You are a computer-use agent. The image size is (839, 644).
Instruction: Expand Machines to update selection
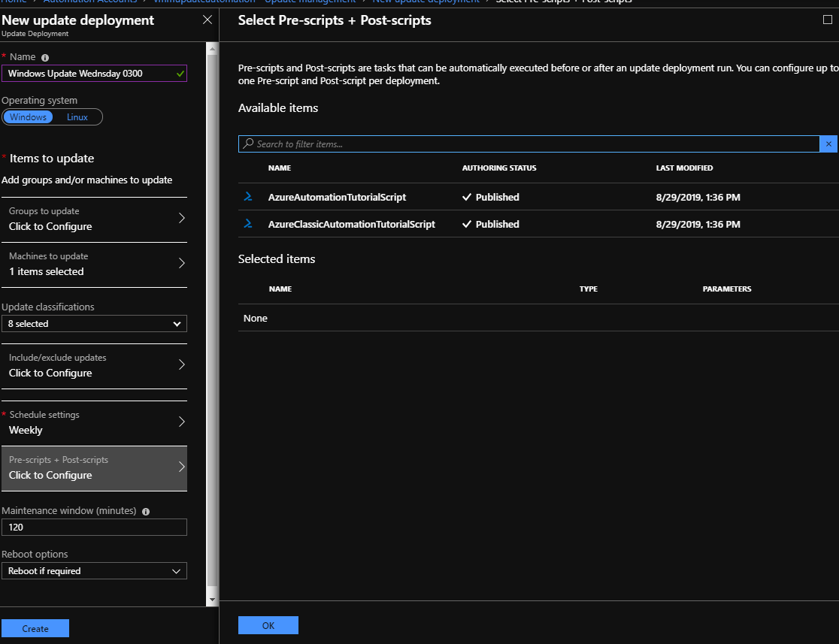point(94,265)
